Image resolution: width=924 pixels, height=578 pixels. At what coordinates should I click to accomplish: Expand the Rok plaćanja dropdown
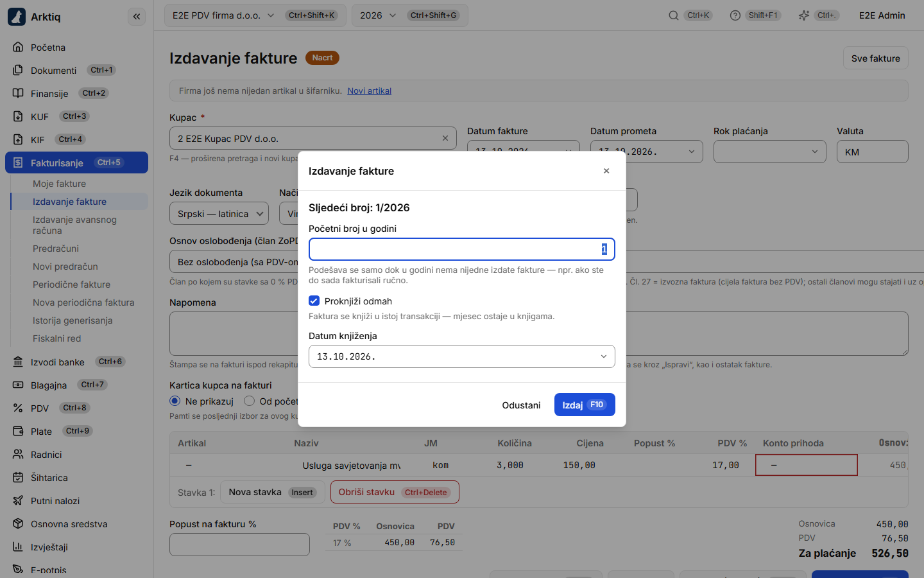[x=770, y=152]
